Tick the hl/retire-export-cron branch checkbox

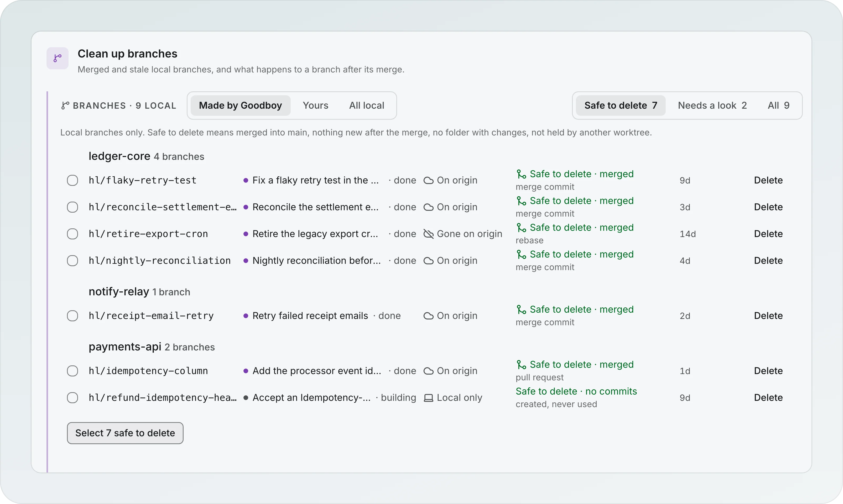pyautogui.click(x=72, y=234)
